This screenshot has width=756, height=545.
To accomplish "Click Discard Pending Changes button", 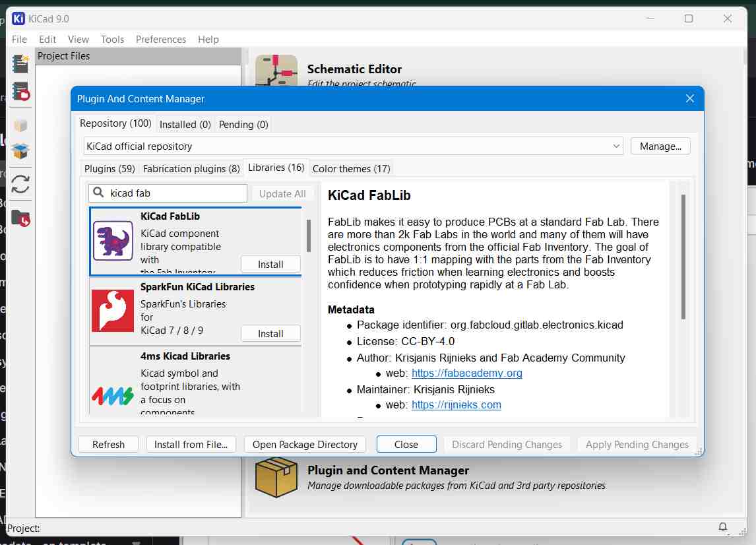I will 507,444.
